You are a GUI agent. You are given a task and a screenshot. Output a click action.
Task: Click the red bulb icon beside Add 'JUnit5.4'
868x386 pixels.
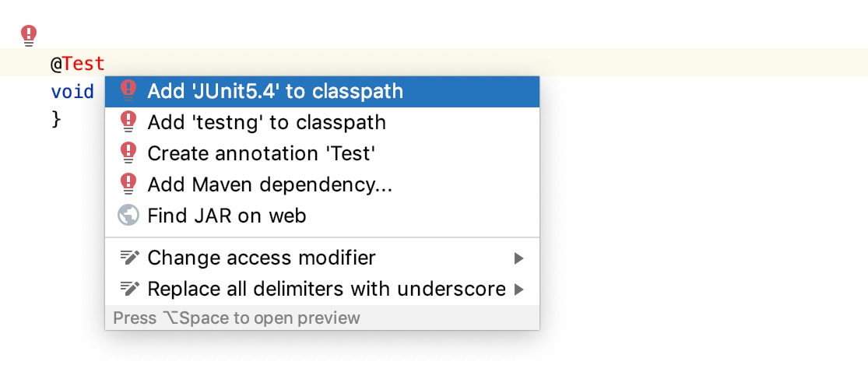click(128, 91)
